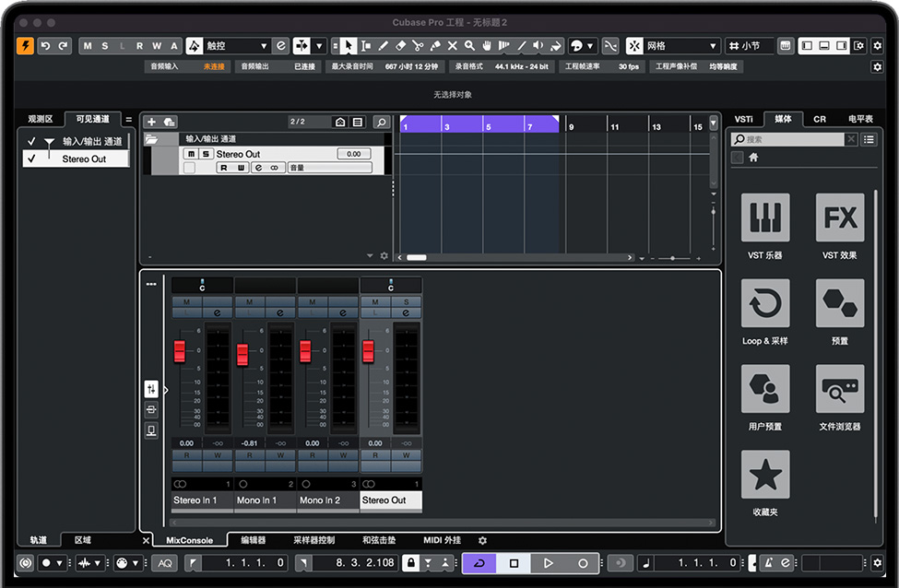Screen dimensions: 899x588
Task: Switch to the VSTi tab
Action: click(x=743, y=119)
